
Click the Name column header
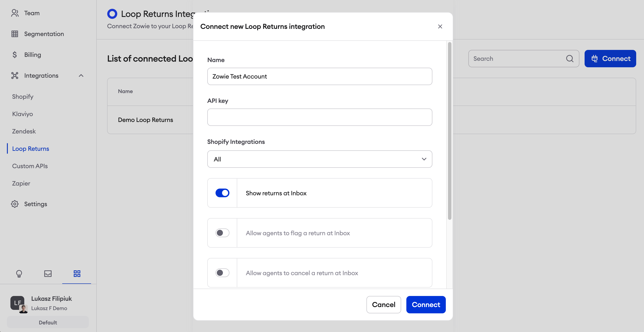point(125,91)
